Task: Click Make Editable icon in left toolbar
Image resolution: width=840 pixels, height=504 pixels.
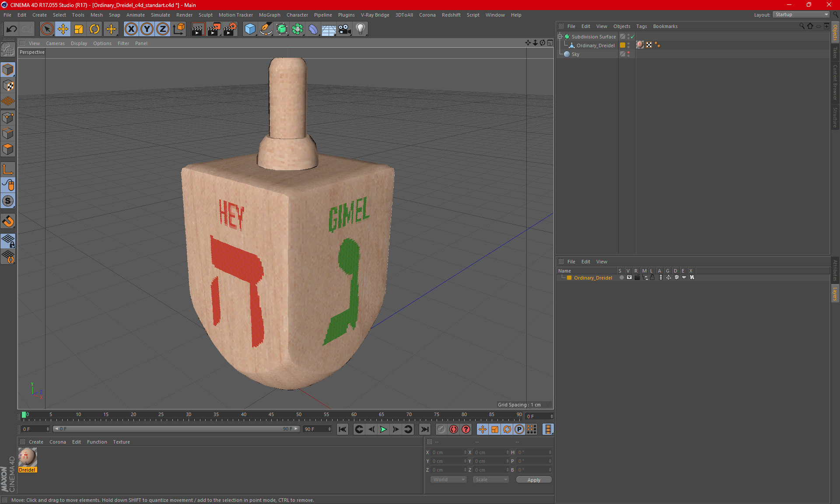Action: [x=8, y=49]
